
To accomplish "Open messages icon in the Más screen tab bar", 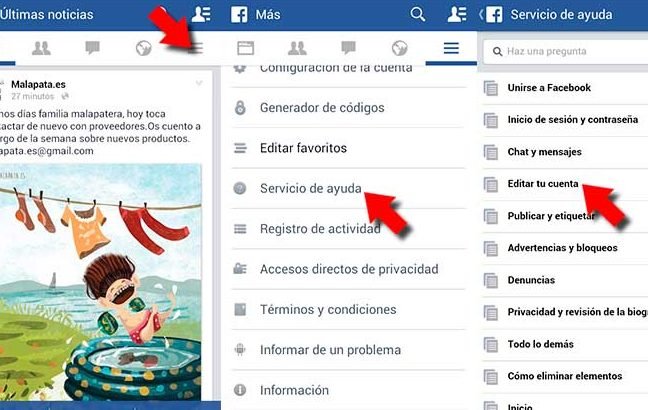I will point(348,48).
